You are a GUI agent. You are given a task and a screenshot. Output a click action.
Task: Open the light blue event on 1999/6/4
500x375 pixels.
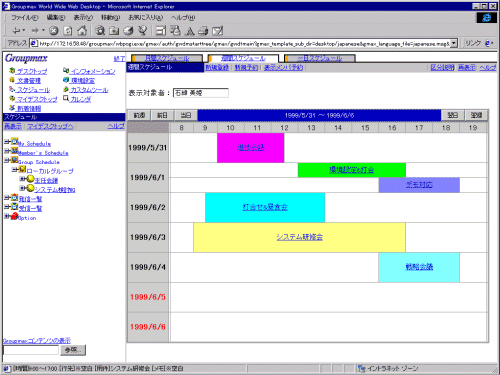[x=419, y=267]
